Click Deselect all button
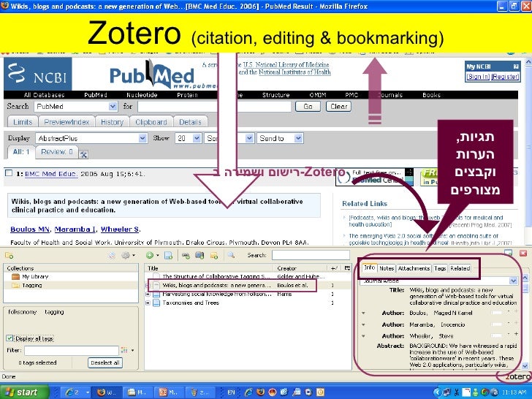 coord(105,362)
